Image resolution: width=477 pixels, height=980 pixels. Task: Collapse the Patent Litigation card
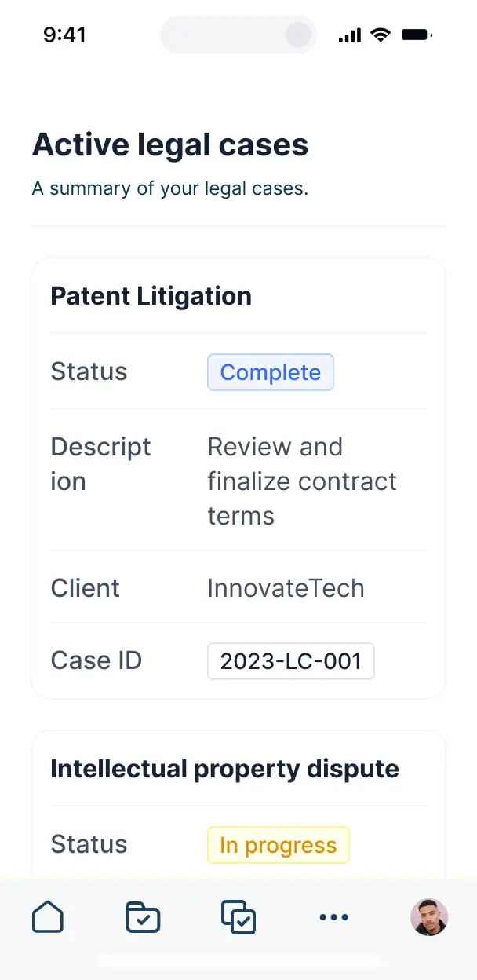[151, 296]
